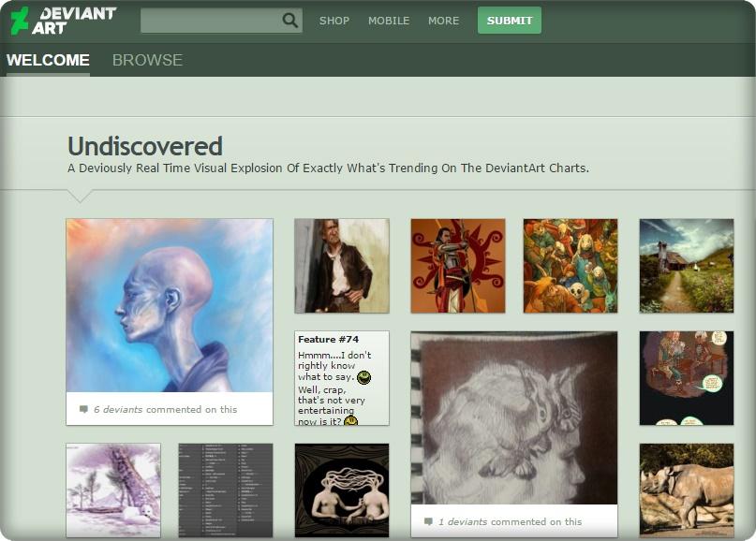
Task: Switch to the Browse tab
Action: (147, 60)
